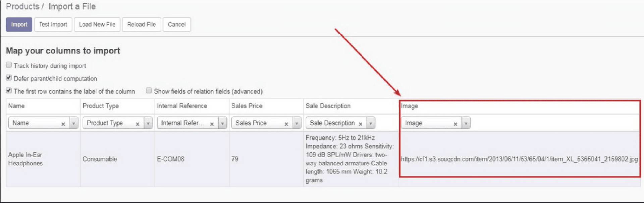Cancel the import
Screen dimensions: 644x203
click(177, 25)
